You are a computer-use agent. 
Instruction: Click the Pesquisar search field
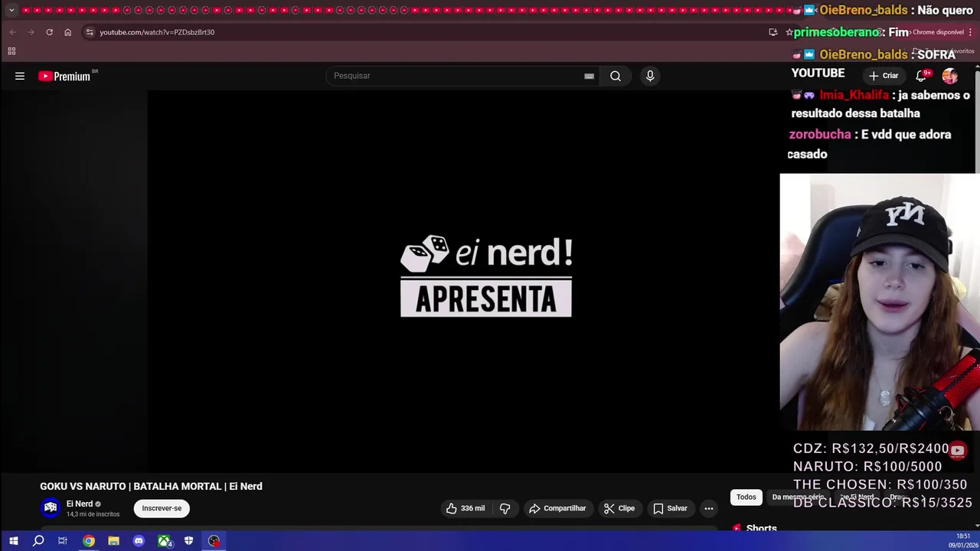point(456,76)
